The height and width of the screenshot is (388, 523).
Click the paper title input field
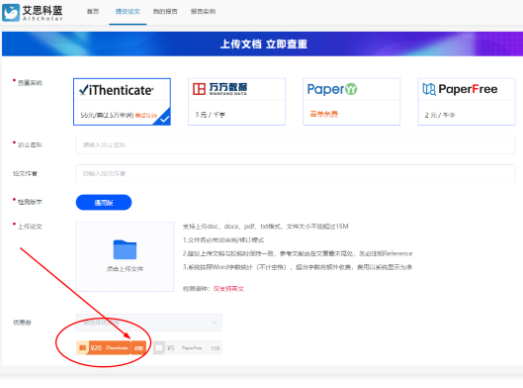[296, 145]
